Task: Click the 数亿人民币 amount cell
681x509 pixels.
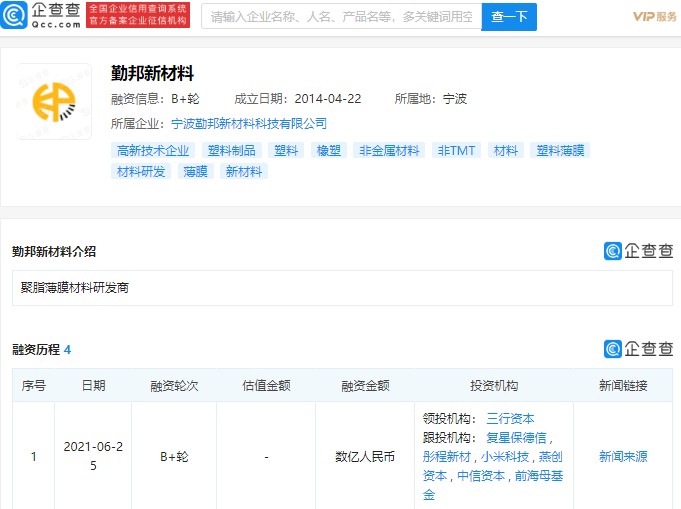Action: (x=365, y=456)
